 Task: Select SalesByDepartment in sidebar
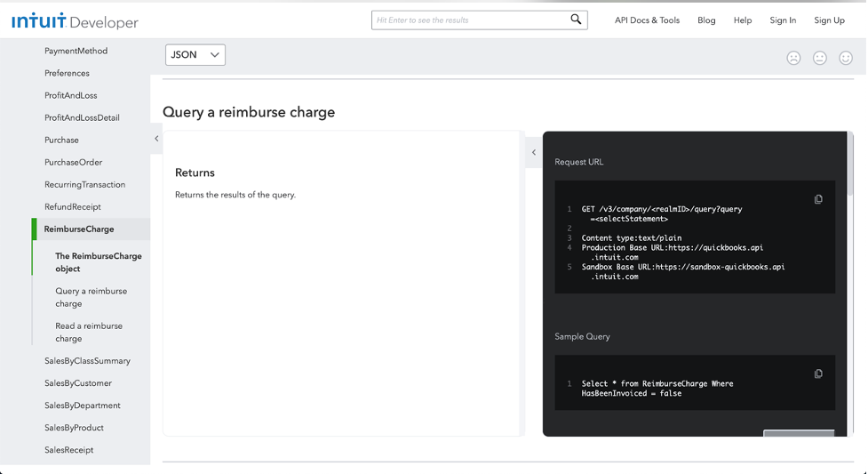tap(82, 405)
